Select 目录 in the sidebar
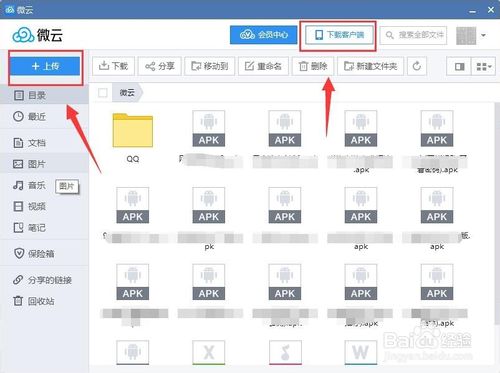Image resolution: width=500 pixels, height=373 pixels. pyautogui.click(x=44, y=95)
